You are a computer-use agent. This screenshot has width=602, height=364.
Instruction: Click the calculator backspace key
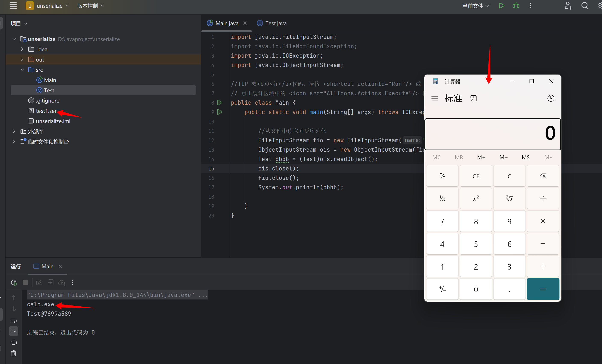tap(543, 176)
